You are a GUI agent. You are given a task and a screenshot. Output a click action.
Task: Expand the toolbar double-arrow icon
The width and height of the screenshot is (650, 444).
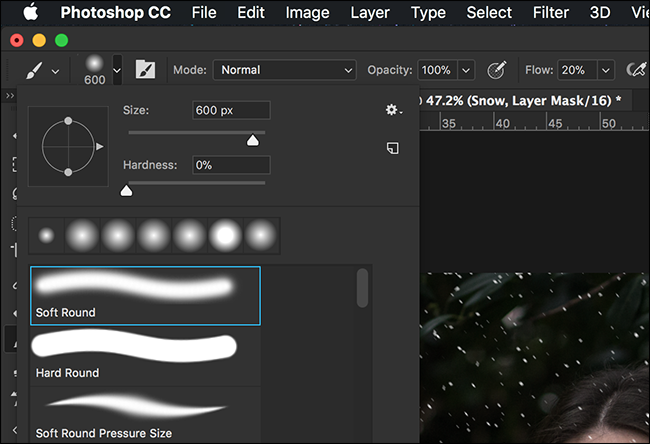tap(10, 96)
